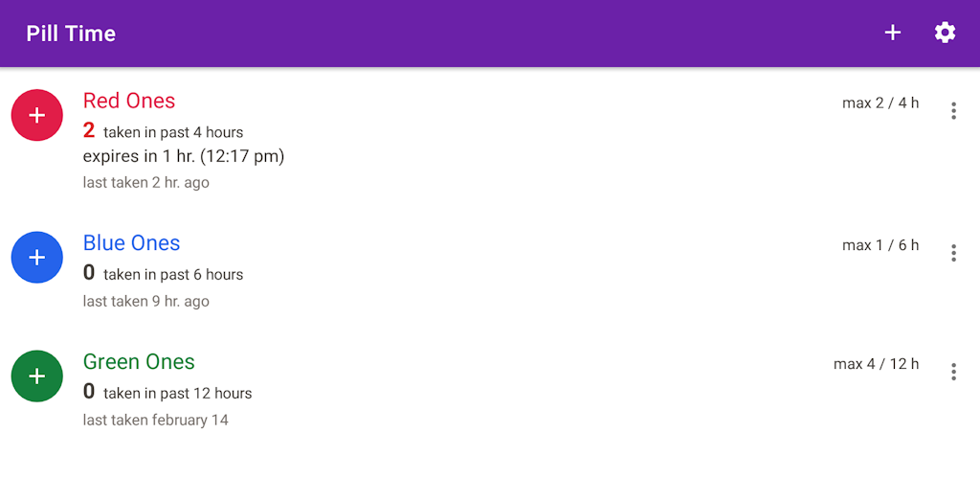
Task: Click "last taken february 14" text
Action: tap(156, 420)
